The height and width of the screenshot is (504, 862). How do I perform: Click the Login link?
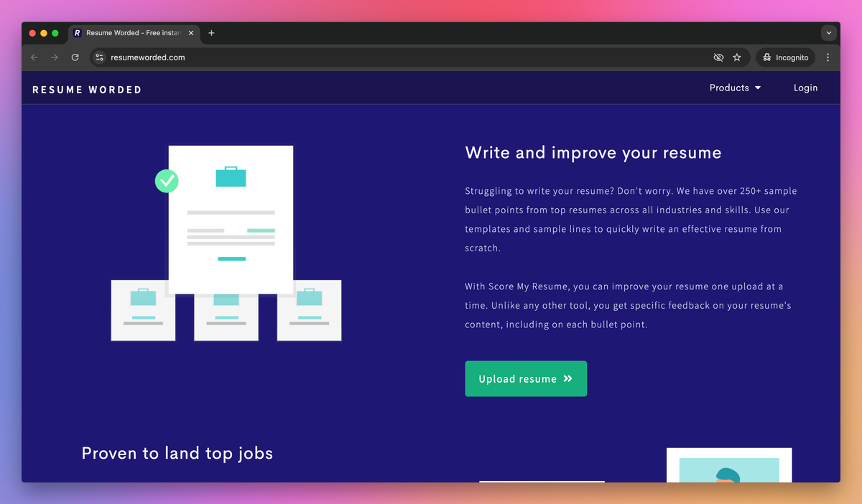point(805,88)
